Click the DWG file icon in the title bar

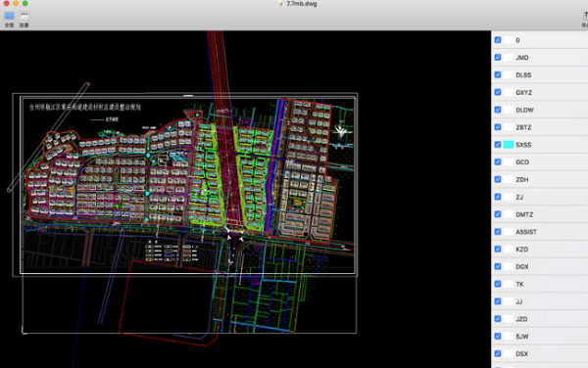[x=280, y=4]
